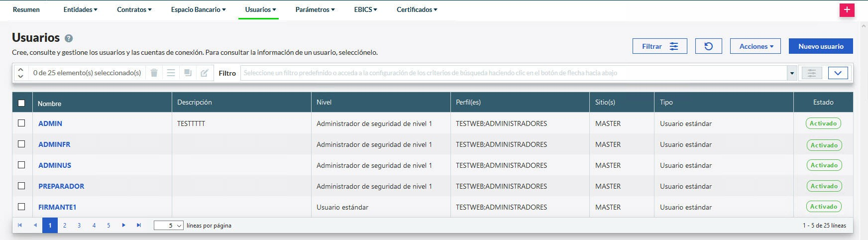
Task: Tick the checkbox for ADMIN row
Action: click(x=21, y=123)
